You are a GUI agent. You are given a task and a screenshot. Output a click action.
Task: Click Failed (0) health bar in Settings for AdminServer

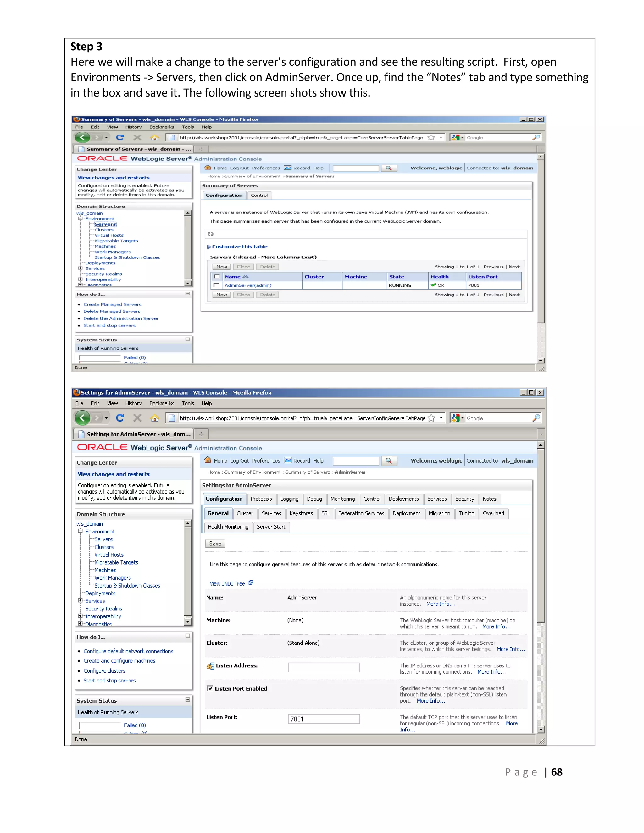100,725
